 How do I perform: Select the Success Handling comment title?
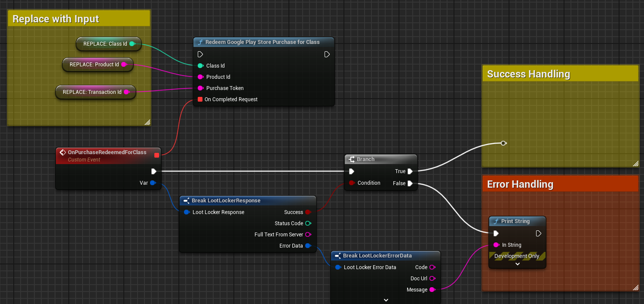(528, 74)
